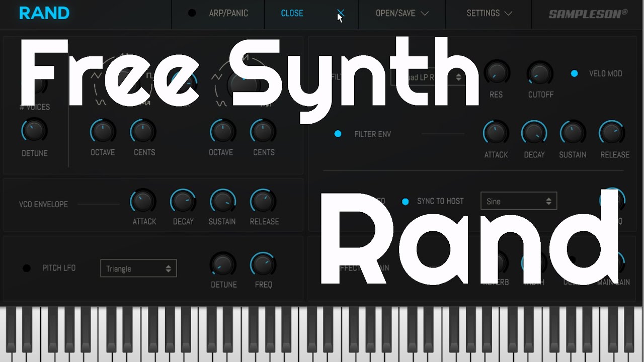Image resolution: width=644 pixels, height=362 pixels.
Task: Click the Pitch LFO FREQ knob
Action: [x=263, y=264]
